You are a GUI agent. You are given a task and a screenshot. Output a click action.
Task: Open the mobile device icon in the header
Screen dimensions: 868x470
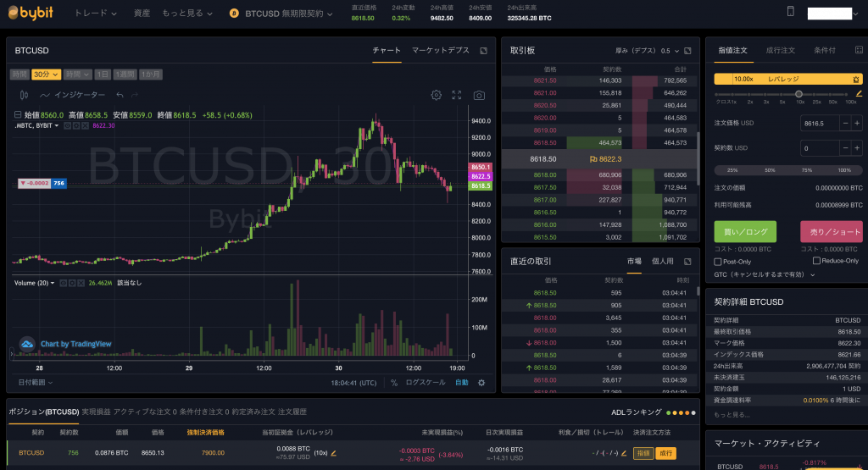791,12
